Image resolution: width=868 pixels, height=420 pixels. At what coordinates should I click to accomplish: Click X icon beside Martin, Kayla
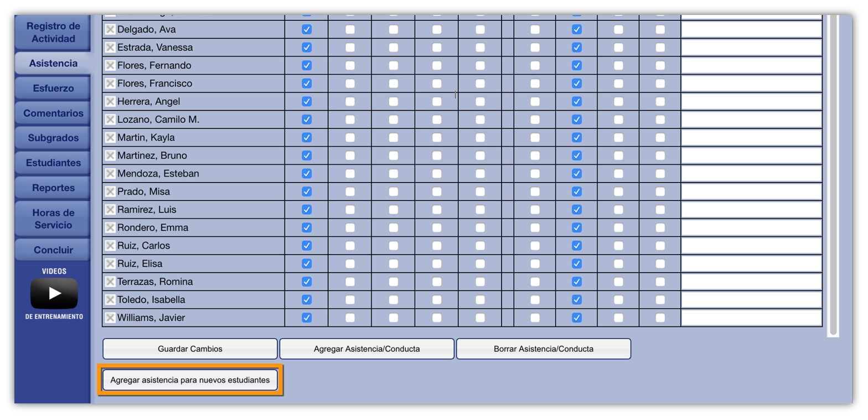pos(110,137)
